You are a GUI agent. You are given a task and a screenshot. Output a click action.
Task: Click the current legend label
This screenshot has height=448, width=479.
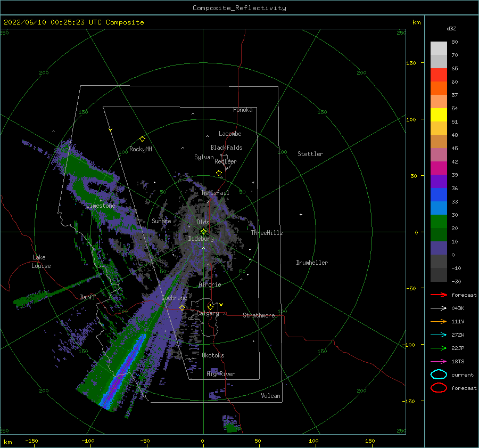463,374
